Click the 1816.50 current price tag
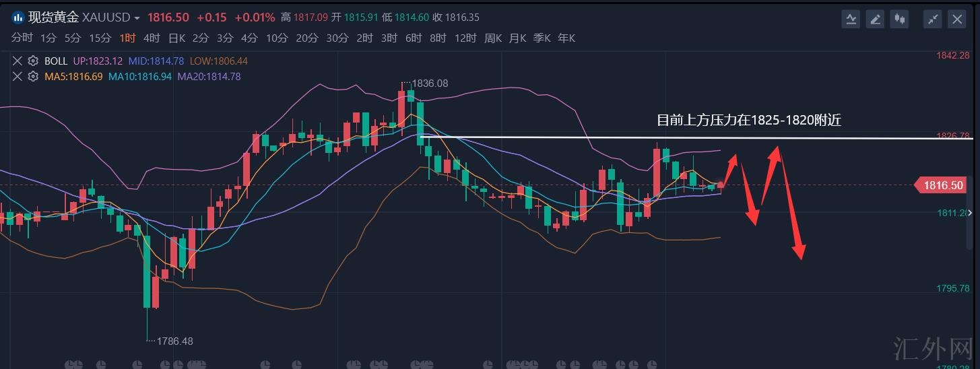 click(943, 185)
